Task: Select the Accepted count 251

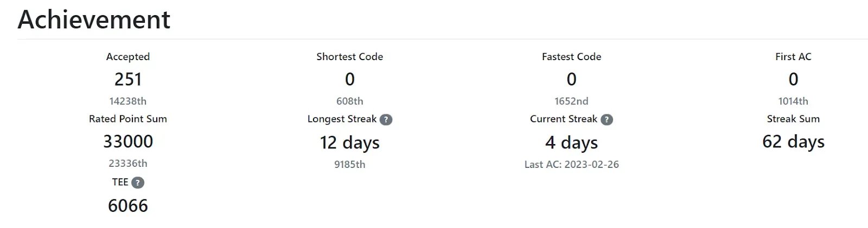Action: tap(128, 80)
